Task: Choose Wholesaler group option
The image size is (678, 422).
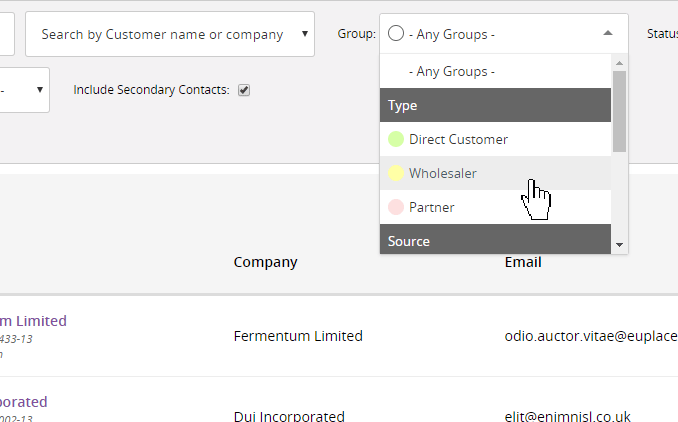Action: pyautogui.click(x=495, y=173)
